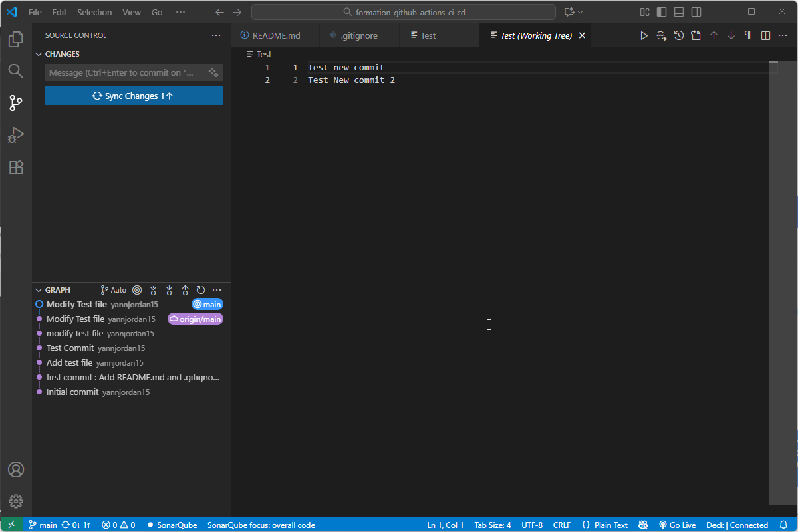Screen dimensions: 798x532
Task: Open the Accounts icon near bottom left
Action: pyautogui.click(x=15, y=469)
